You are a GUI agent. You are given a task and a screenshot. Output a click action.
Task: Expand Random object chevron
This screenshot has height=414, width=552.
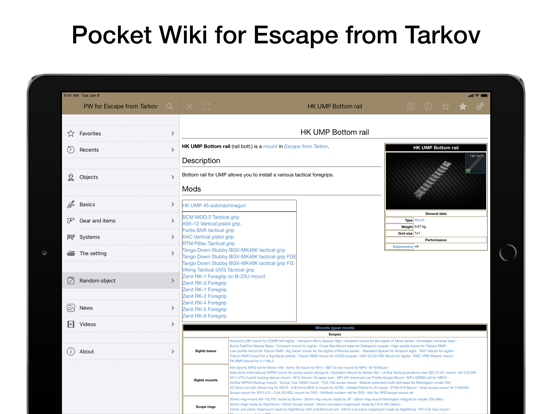tap(172, 281)
